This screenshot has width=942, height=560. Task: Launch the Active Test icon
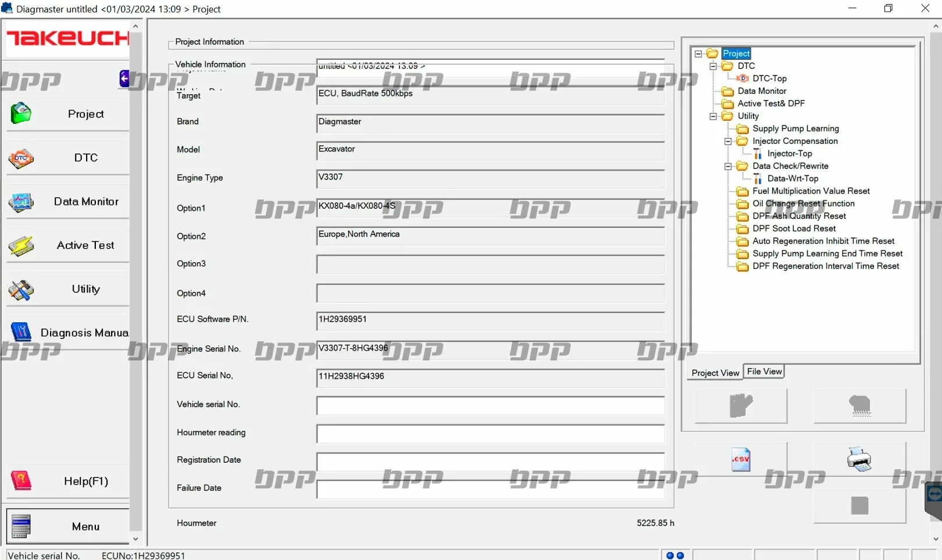coord(21,245)
